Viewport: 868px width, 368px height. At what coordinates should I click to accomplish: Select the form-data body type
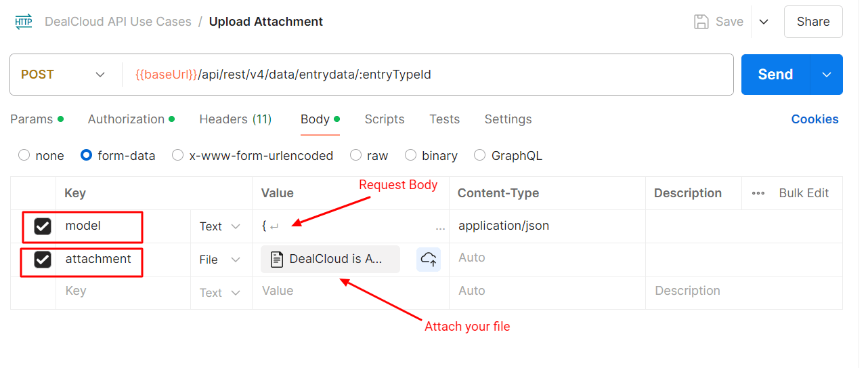coord(86,155)
